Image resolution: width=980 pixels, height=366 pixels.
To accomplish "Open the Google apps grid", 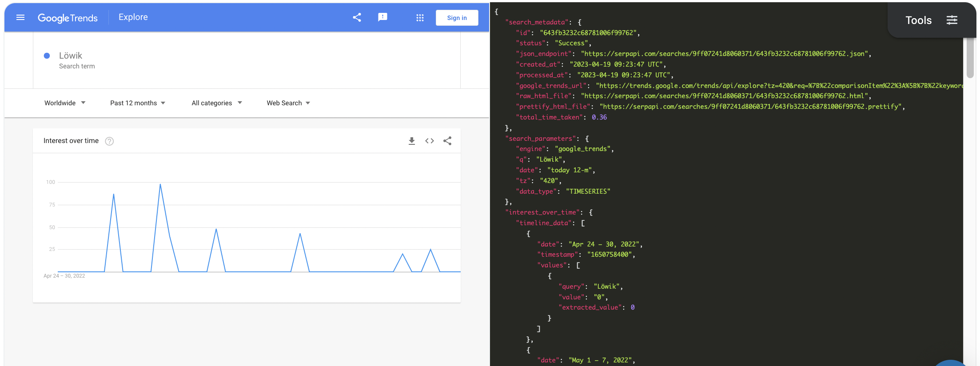I will (420, 18).
